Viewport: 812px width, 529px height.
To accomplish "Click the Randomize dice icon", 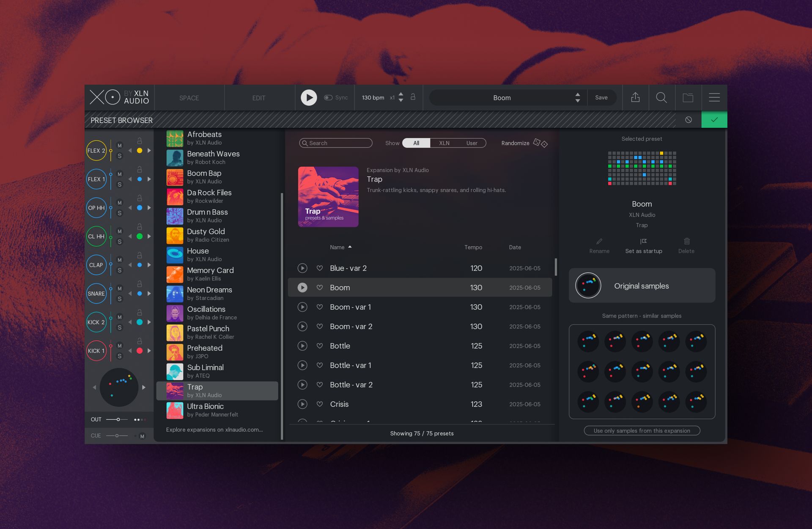I will pos(540,143).
